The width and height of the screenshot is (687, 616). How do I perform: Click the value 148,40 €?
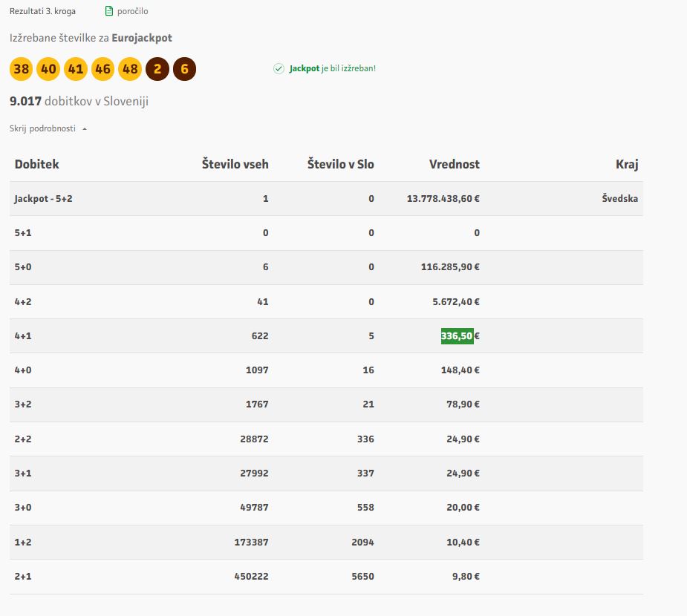pyautogui.click(x=460, y=370)
